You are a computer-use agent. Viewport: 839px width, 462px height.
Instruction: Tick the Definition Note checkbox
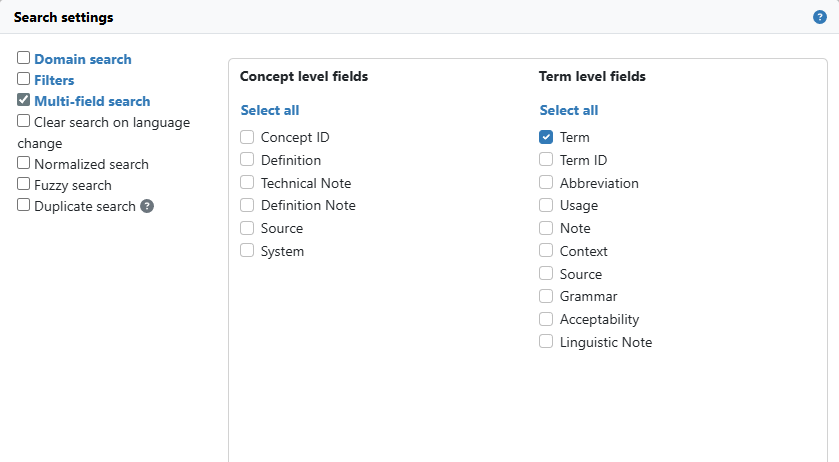pyautogui.click(x=247, y=205)
